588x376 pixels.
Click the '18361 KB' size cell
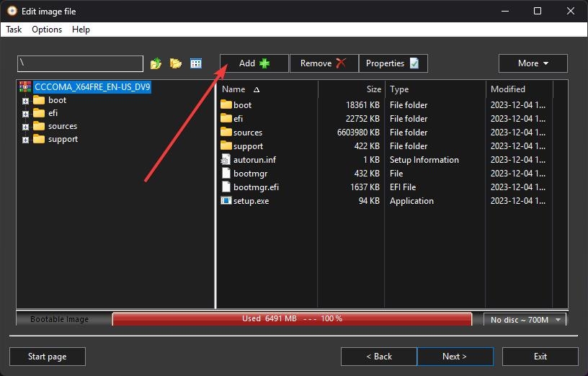(x=362, y=105)
